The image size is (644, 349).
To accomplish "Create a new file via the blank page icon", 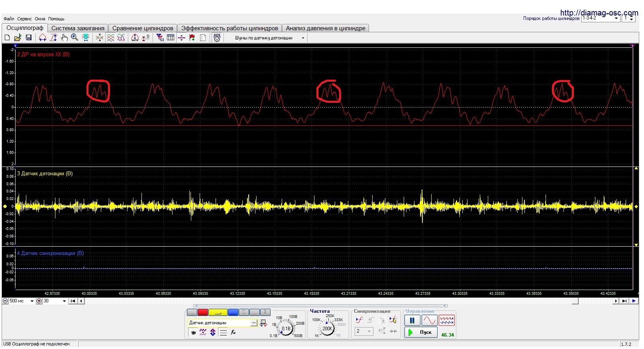I will pos(7,37).
